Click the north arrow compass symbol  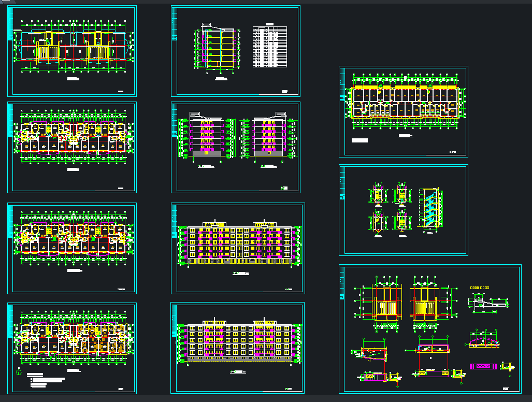(19, 372)
